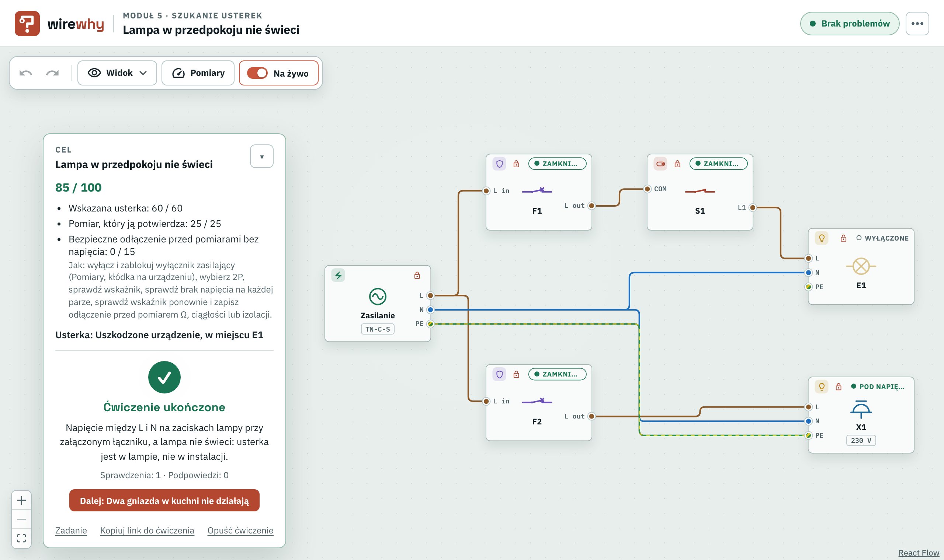Screen dimensions: 944x560
Task: Click the Kopiuj link do ćwiczenia link
Action: [x=147, y=530]
